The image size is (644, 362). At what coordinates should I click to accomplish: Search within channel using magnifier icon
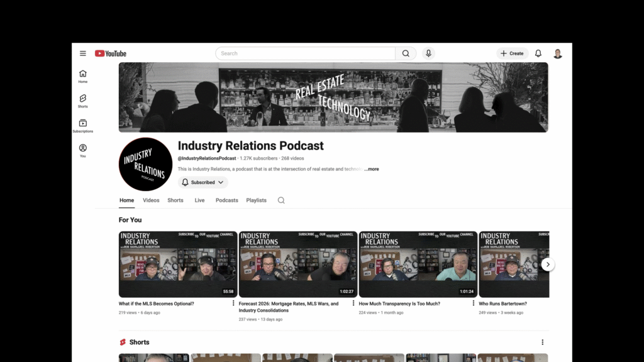tap(281, 200)
